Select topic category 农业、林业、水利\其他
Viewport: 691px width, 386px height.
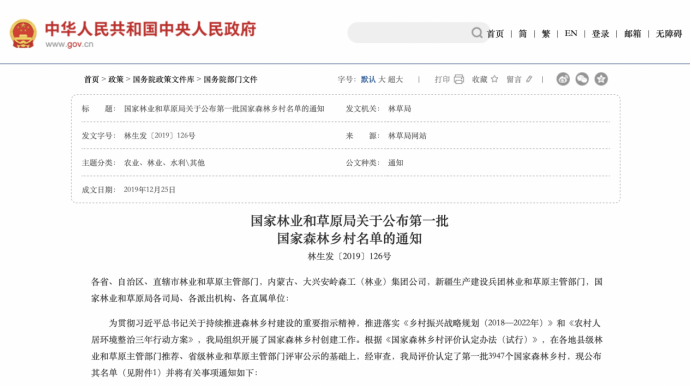click(164, 163)
